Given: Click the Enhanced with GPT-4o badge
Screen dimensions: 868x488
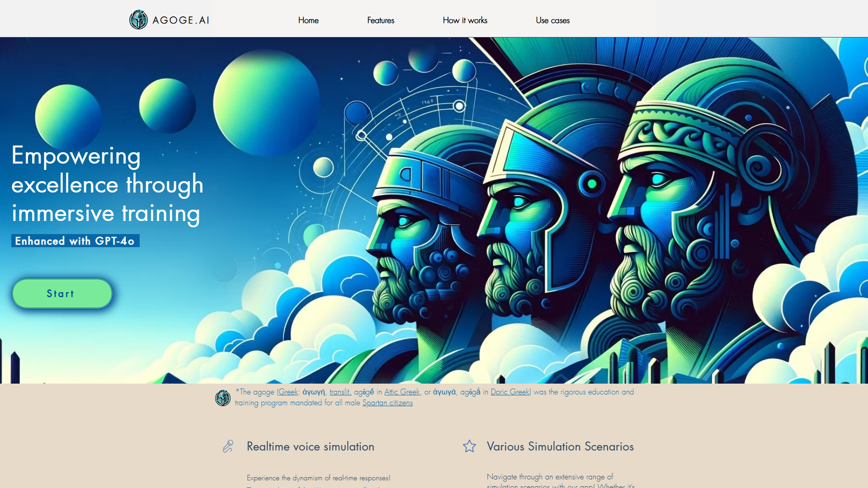Looking at the screenshot, I should pyautogui.click(x=75, y=241).
